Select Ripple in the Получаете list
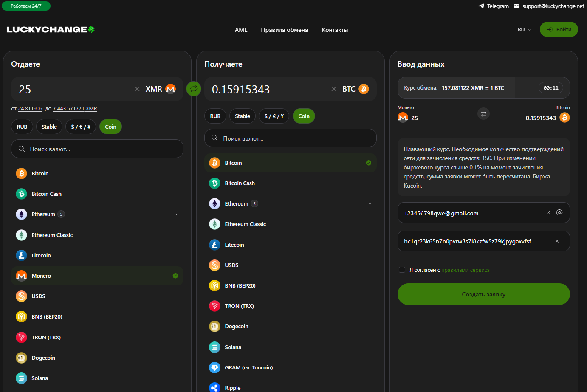This screenshot has width=587, height=392. tap(291, 387)
